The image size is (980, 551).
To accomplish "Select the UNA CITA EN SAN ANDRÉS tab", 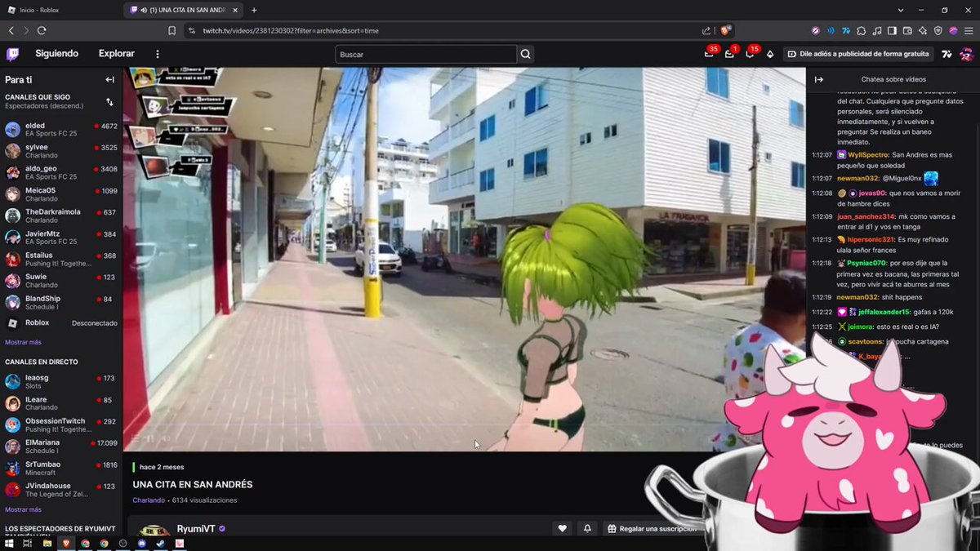I will 183,10.
